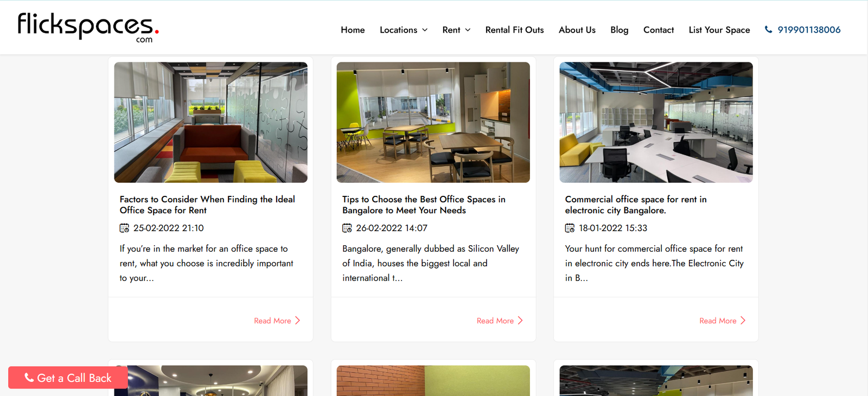Open the Blog menu item

pos(619,30)
